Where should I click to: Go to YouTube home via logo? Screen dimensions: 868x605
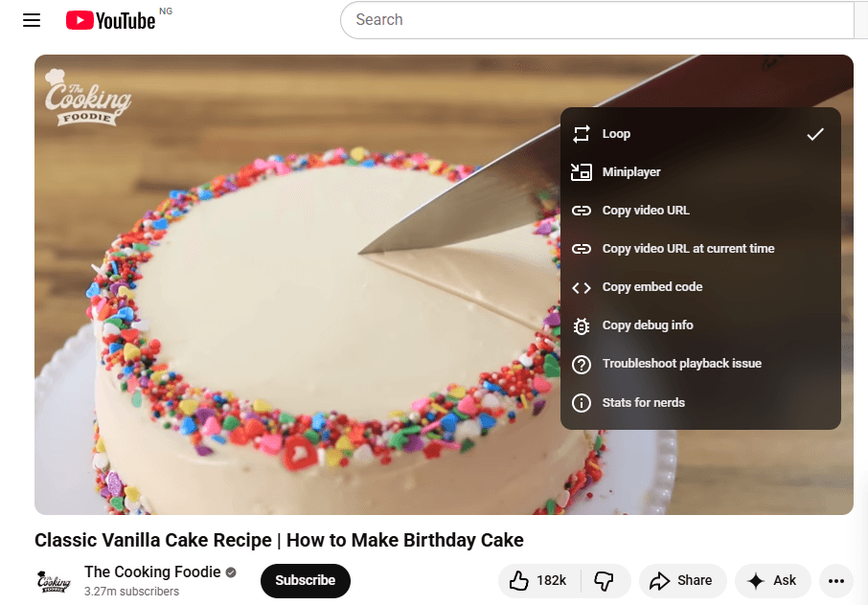click(x=111, y=20)
